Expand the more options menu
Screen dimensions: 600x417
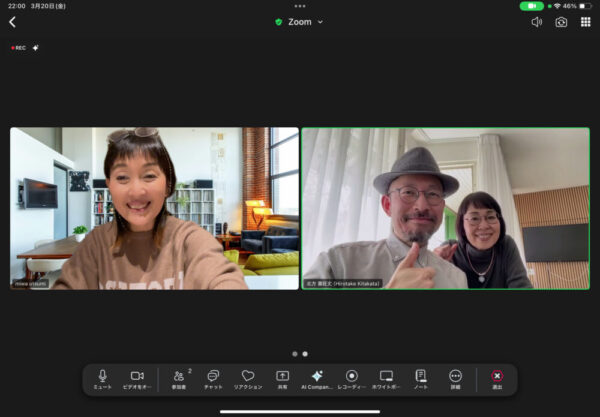tap(455, 377)
